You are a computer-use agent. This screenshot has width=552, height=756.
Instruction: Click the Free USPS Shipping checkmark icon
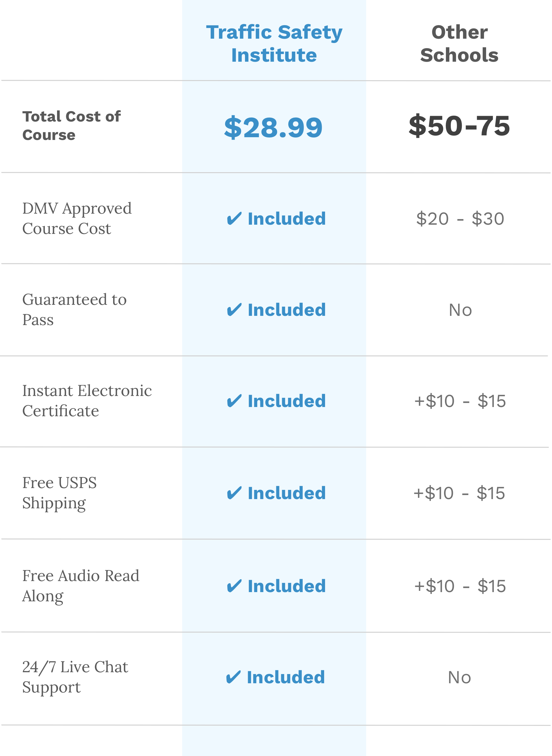click(234, 493)
